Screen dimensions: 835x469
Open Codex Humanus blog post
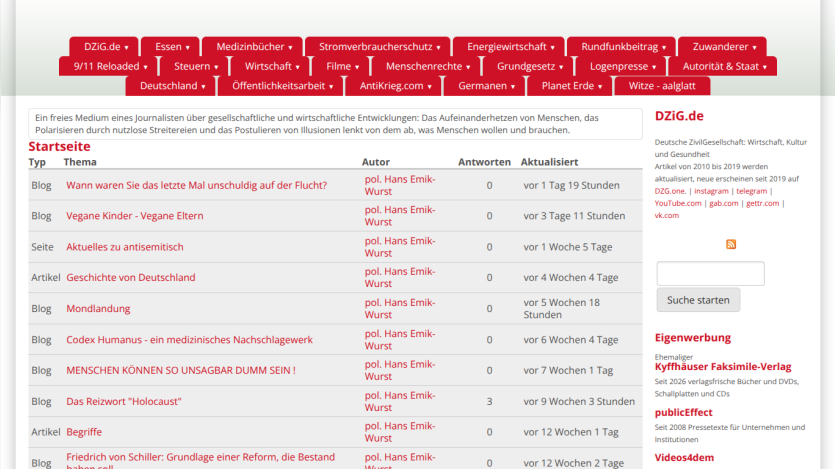[189, 340]
